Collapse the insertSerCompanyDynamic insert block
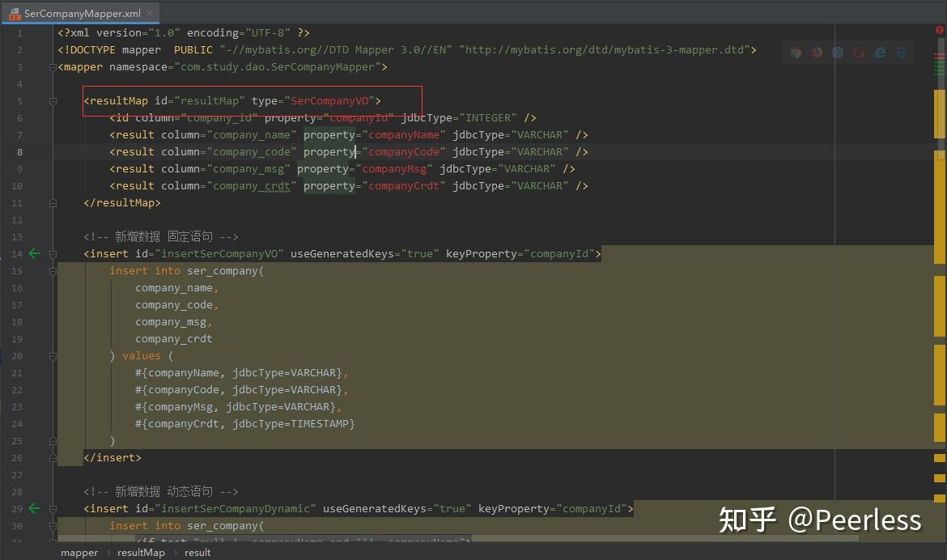 (x=53, y=509)
